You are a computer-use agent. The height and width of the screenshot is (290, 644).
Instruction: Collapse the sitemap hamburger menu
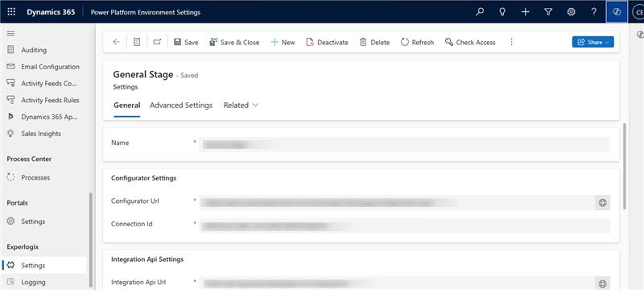10,34
